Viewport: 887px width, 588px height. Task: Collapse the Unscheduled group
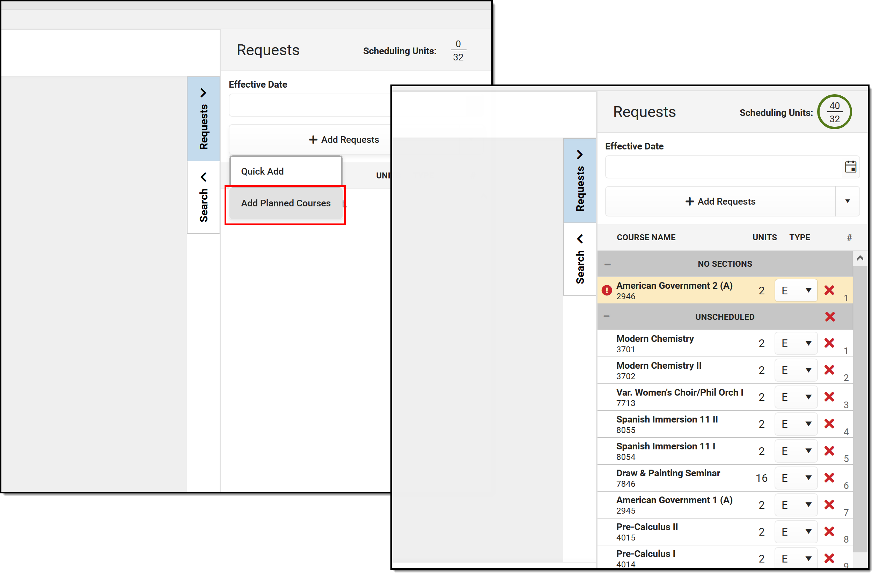[x=607, y=316]
